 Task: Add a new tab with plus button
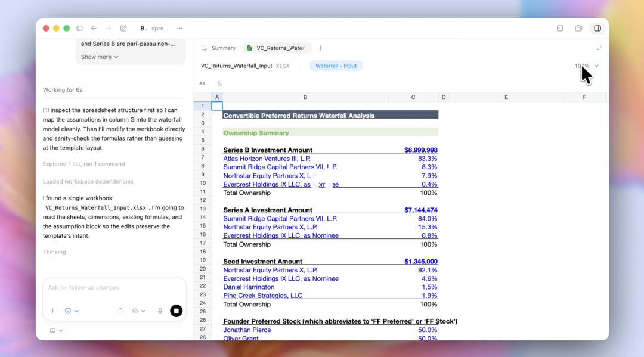coord(320,48)
